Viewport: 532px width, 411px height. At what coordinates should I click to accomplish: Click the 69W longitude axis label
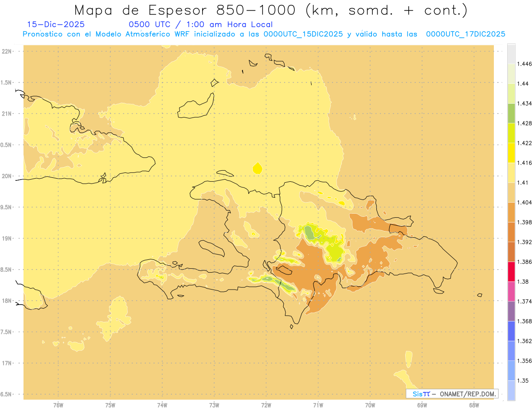(422, 405)
